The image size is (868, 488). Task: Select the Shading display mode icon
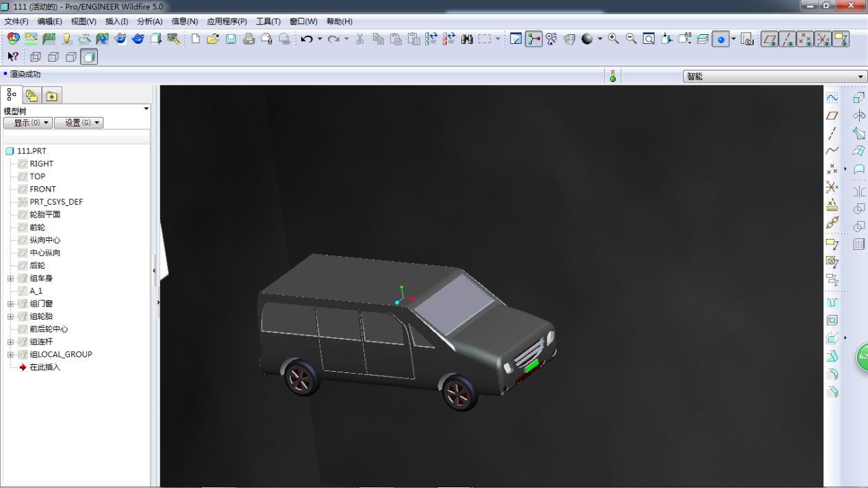pyautogui.click(x=88, y=57)
